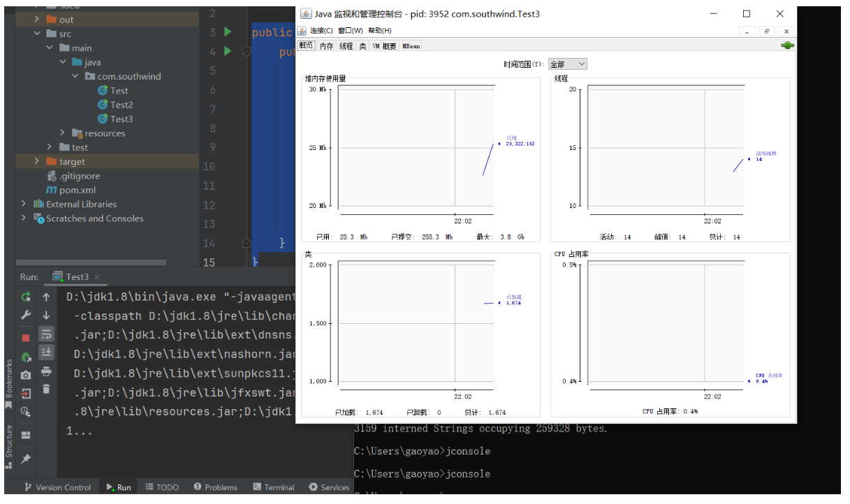This screenshot has height=504, width=850.
Task: Toggle soft-wrap in the Run console
Action: (46, 334)
